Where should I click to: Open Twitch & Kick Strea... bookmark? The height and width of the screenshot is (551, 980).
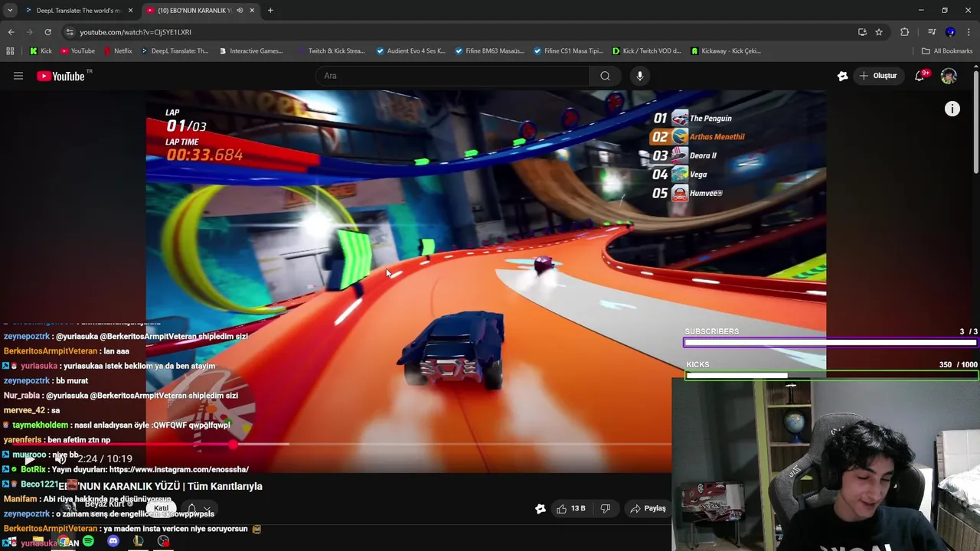tap(331, 51)
